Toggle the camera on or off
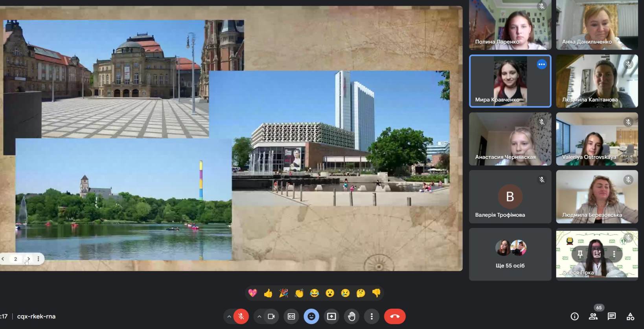Image resolution: width=644 pixels, height=329 pixels. [x=271, y=316]
